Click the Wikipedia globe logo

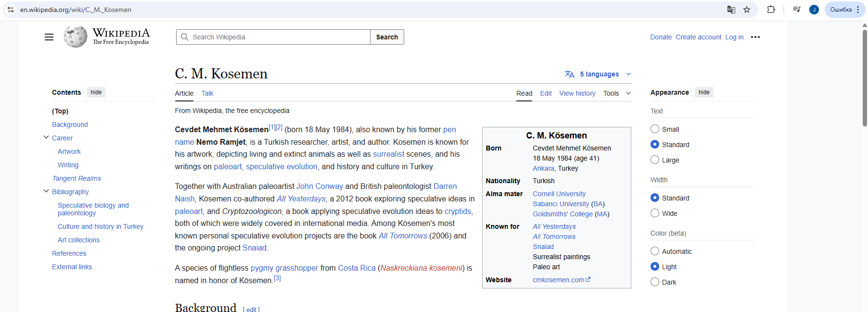[x=76, y=37]
